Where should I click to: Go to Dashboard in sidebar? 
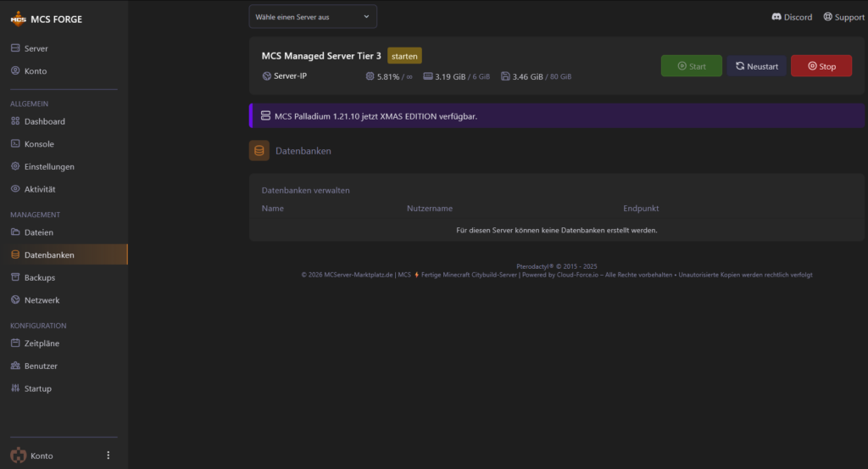[x=44, y=121]
